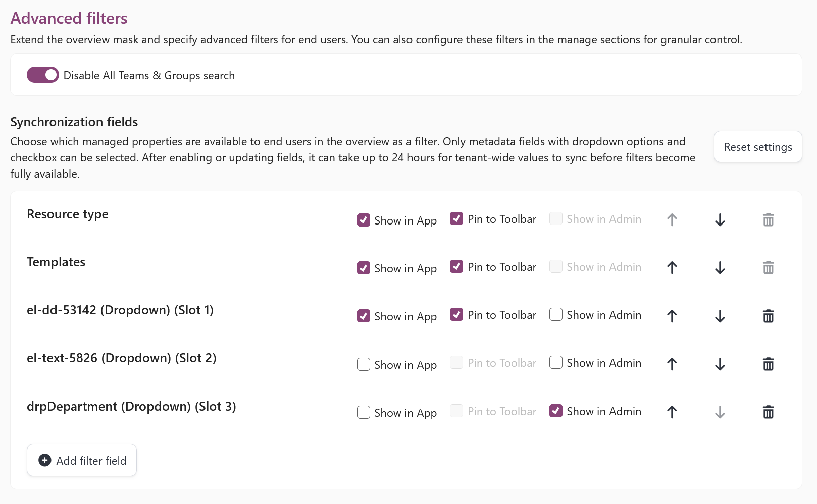Click Add filter field button
The image size is (817, 504).
click(82, 460)
